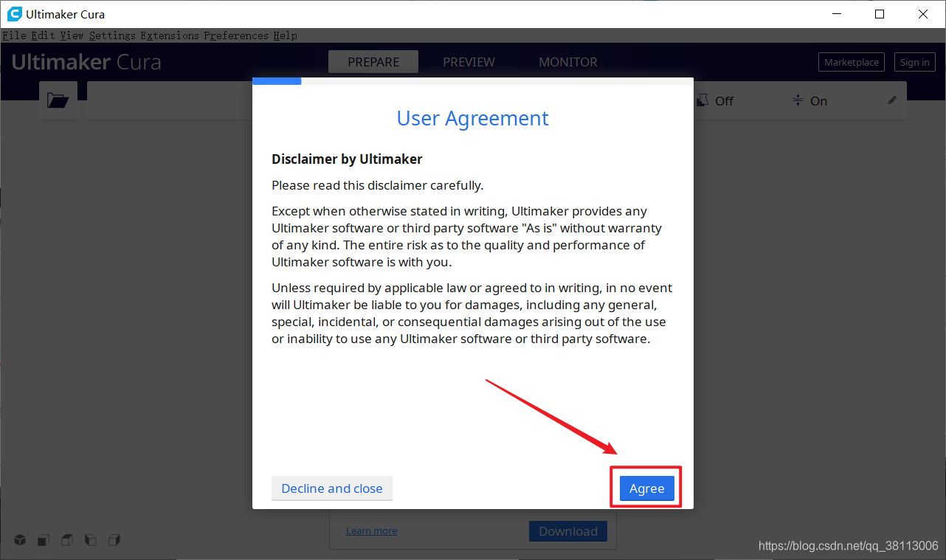Click the Ultimaker Cura title bar icon

(14, 14)
